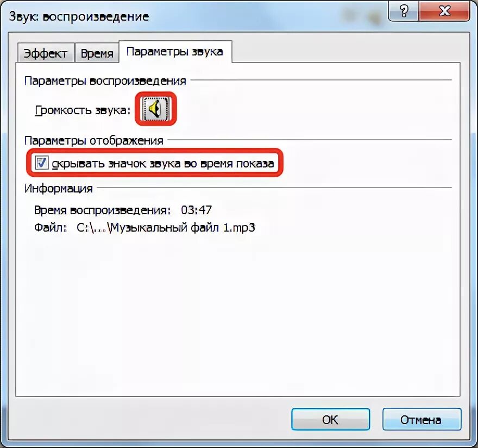Uncheck the hide sound icon checkbox

point(41,163)
